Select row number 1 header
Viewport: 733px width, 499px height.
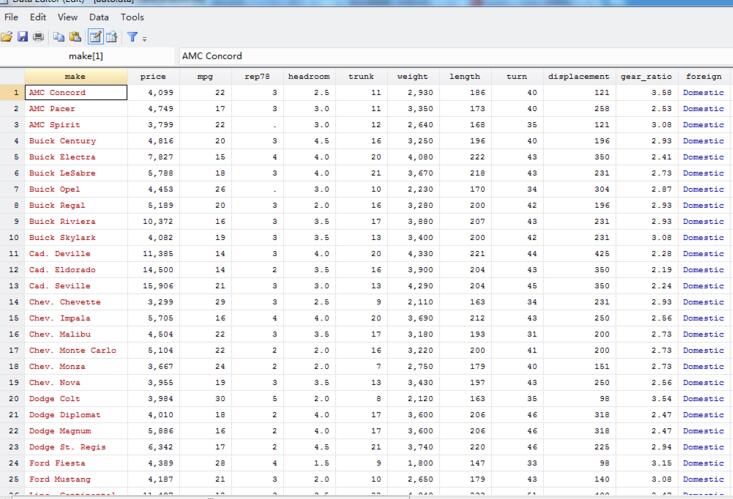pyautogui.click(x=12, y=93)
